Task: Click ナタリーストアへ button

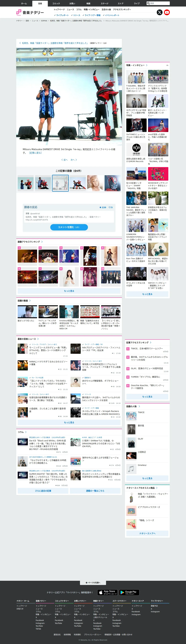Action: click(x=147, y=533)
